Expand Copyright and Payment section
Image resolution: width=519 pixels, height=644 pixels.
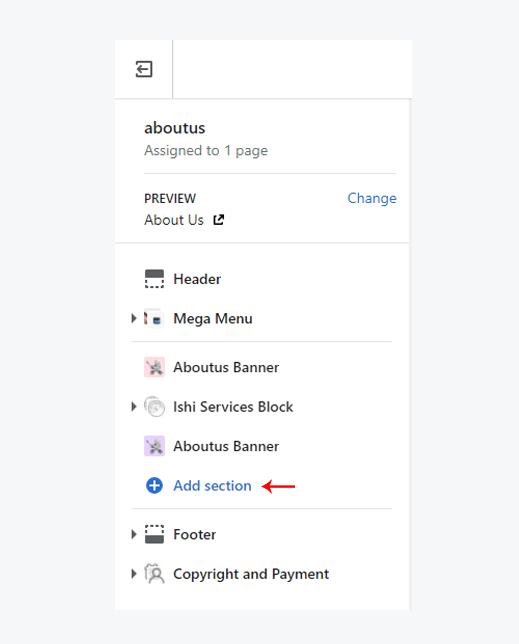(134, 574)
